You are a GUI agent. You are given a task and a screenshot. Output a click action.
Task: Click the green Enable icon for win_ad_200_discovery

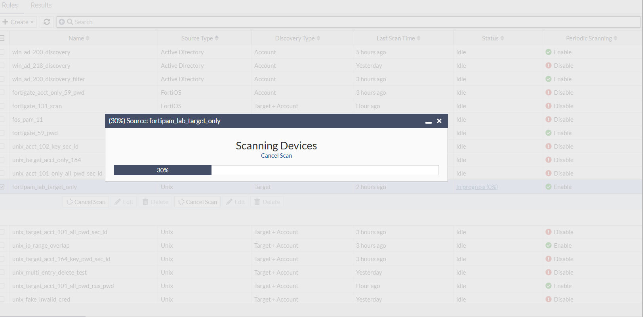click(x=549, y=52)
